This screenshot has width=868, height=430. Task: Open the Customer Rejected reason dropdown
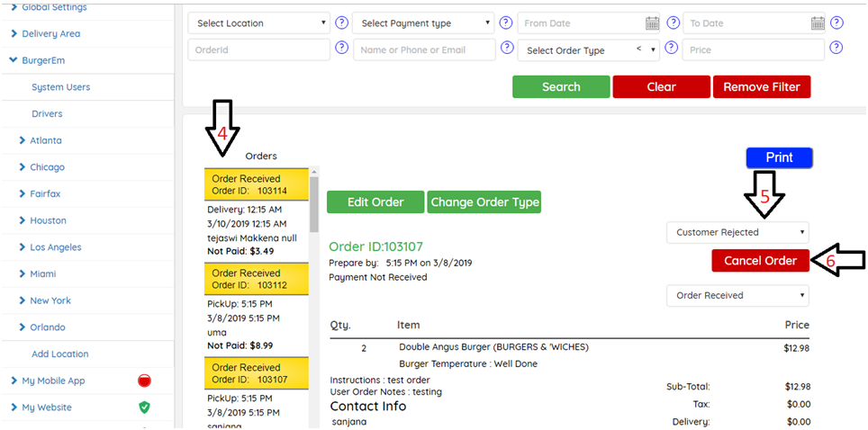[x=737, y=232]
